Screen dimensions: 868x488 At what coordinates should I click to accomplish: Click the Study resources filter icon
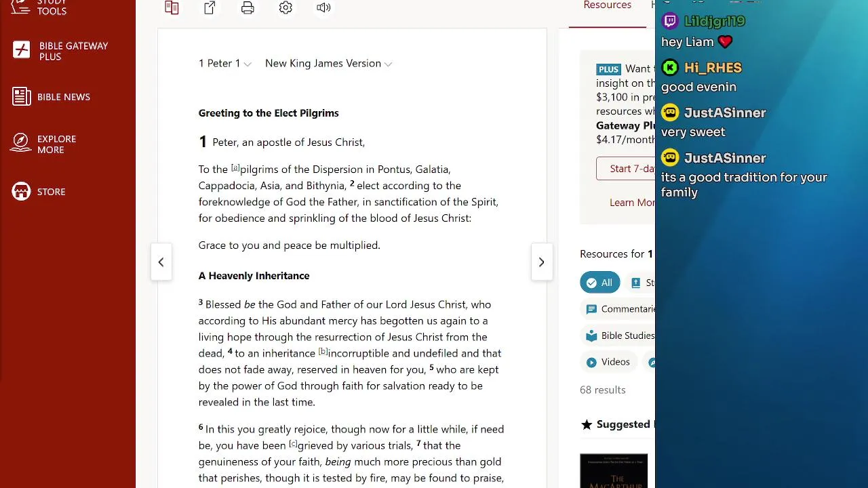[x=635, y=283]
